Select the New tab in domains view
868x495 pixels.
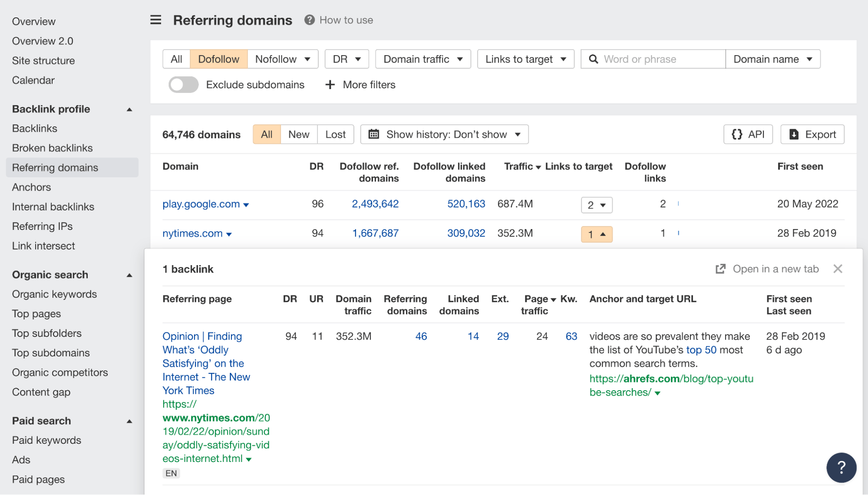click(x=299, y=134)
